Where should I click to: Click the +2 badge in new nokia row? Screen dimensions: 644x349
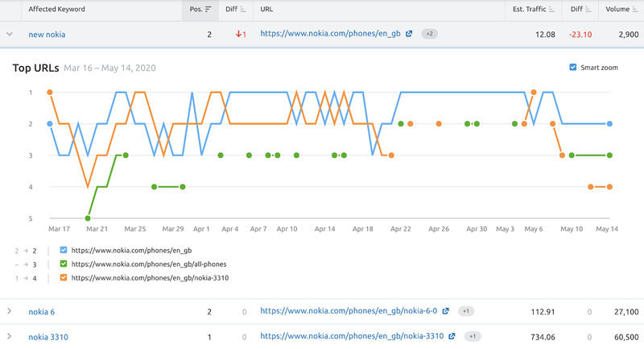pyautogui.click(x=430, y=34)
